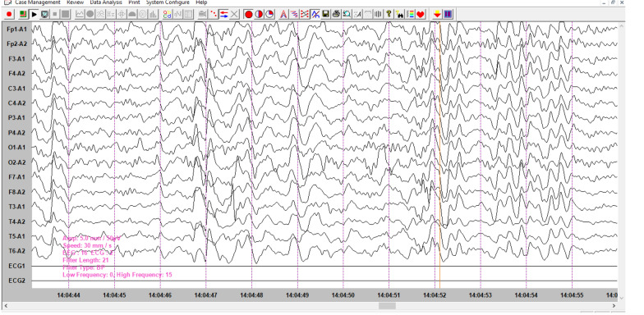Start playback with the black play arrow

(x=34, y=15)
